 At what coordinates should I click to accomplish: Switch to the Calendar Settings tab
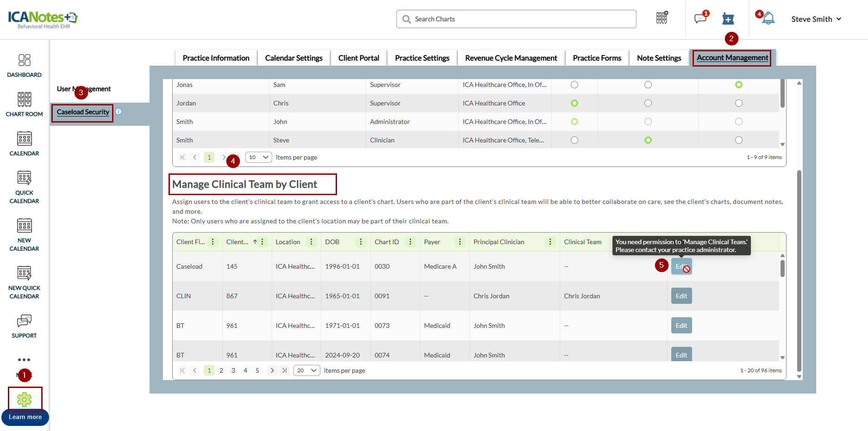coord(293,58)
